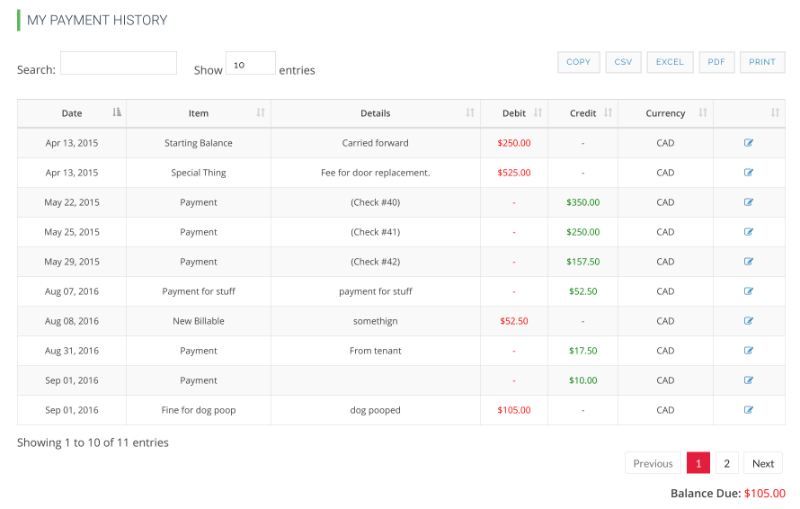Edit the Fine for dog poop entry
Viewport: 800px width, 509px height.
pyautogui.click(x=748, y=410)
